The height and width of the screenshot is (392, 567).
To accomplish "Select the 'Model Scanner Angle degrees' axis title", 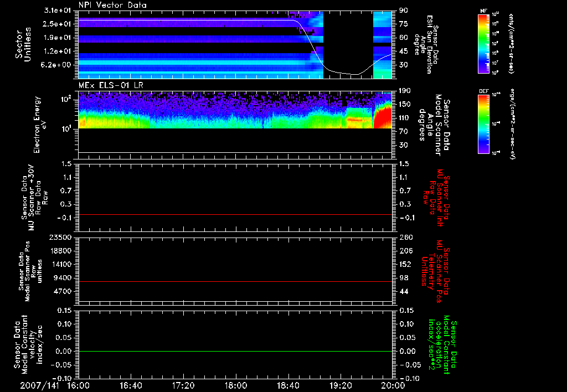I will point(435,125).
